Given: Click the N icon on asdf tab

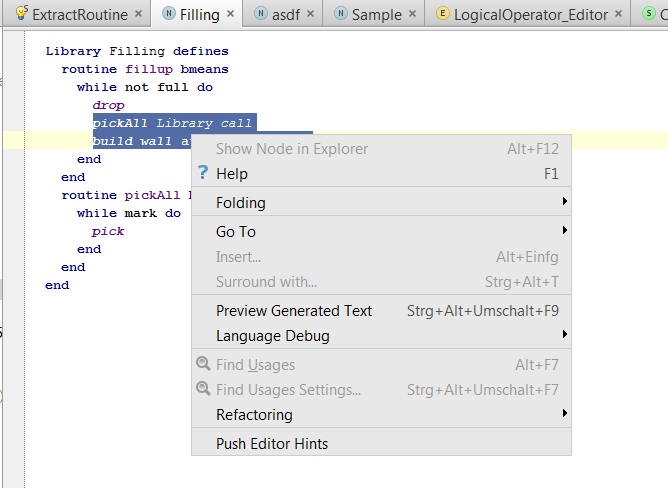Looking at the screenshot, I should coord(260,15).
